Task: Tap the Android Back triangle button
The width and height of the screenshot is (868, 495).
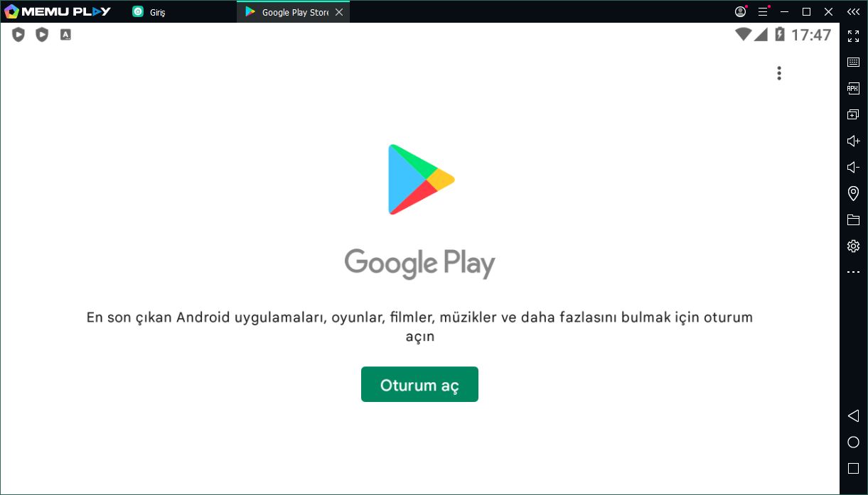Action: (x=853, y=415)
